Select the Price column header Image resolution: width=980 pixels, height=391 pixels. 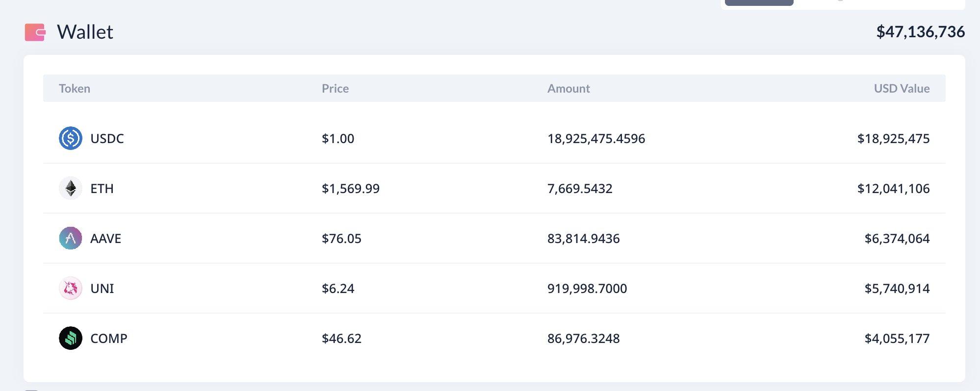coord(335,88)
